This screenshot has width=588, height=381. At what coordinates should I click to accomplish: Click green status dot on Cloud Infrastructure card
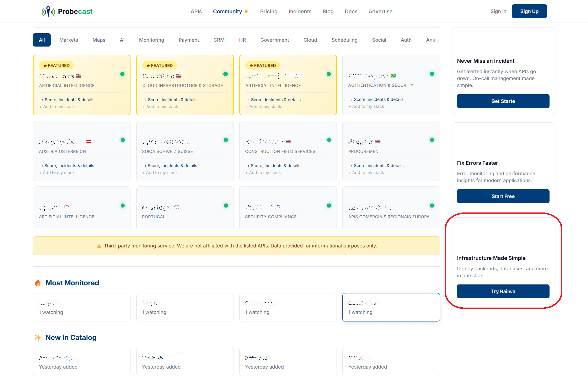point(225,74)
